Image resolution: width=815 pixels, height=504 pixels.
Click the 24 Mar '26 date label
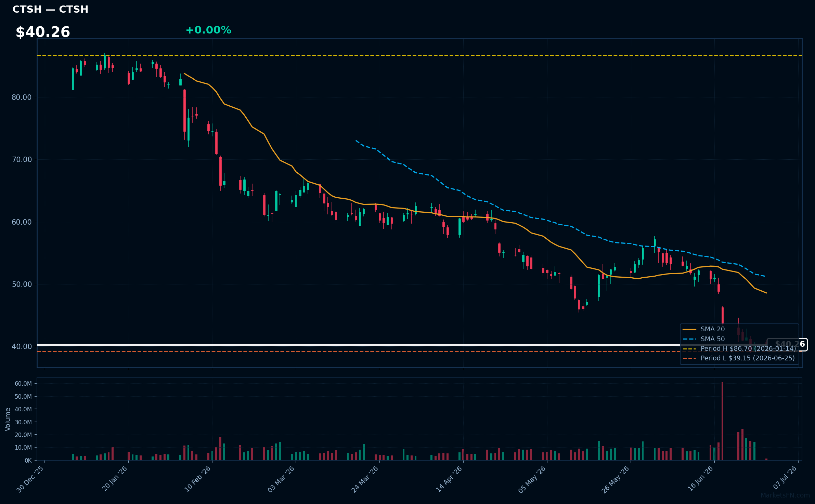tap(365, 479)
